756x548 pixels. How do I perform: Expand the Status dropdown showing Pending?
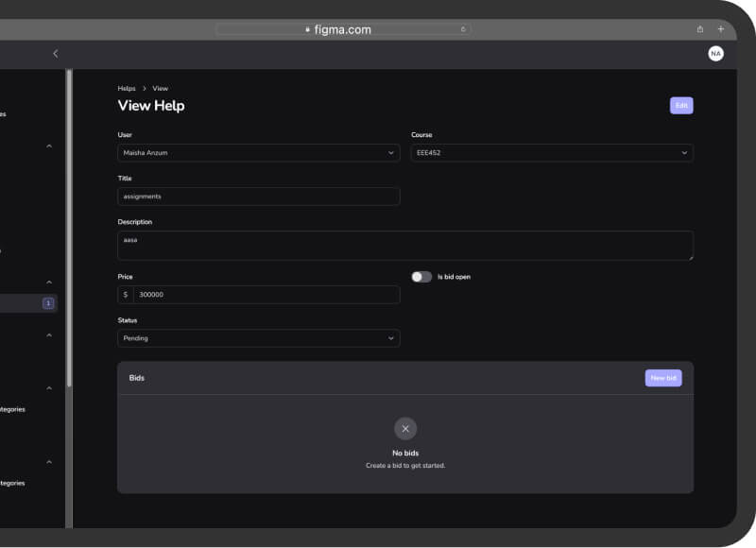(x=258, y=338)
